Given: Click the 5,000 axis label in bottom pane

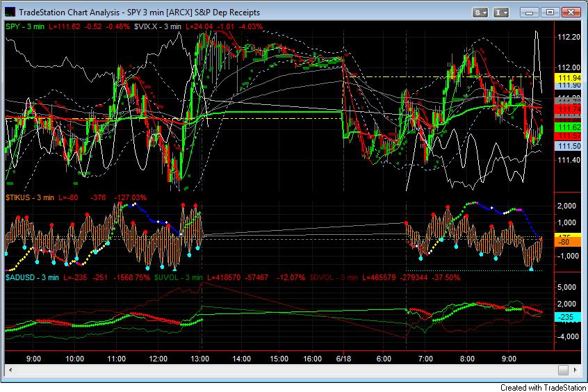Looking at the screenshot, I should click(x=566, y=287).
